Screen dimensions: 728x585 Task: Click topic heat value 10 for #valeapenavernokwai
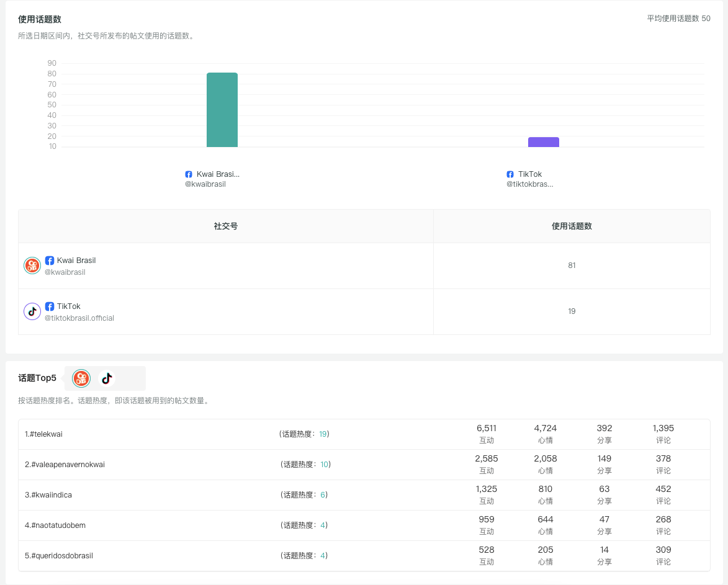[x=324, y=465]
